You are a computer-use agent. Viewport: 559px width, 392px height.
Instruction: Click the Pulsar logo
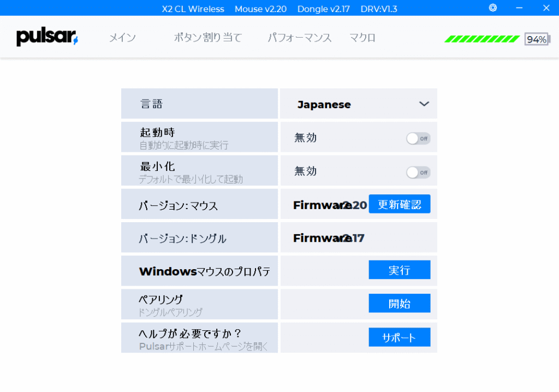pos(47,37)
